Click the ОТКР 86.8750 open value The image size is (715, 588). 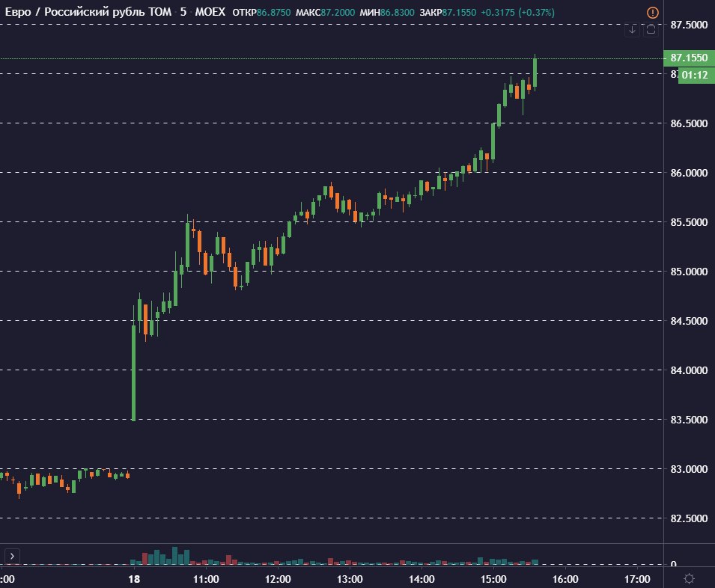(261, 12)
